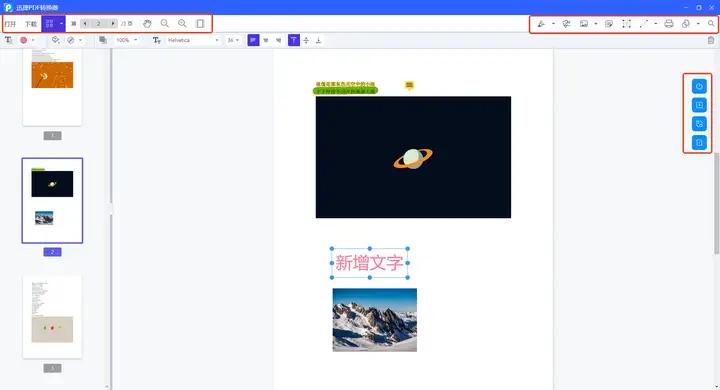Viewport: 720px width, 390px height.
Task: Select the highlighter pen tool
Action: [541, 24]
